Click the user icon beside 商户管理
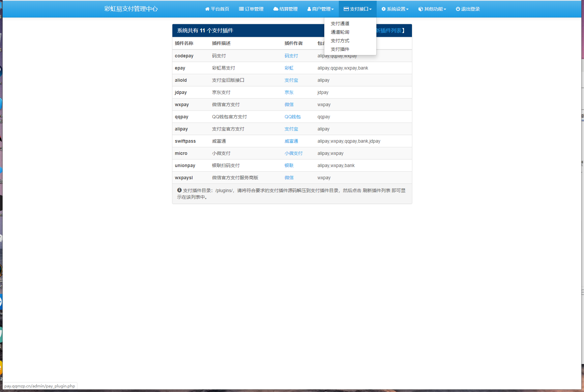 [x=309, y=9]
